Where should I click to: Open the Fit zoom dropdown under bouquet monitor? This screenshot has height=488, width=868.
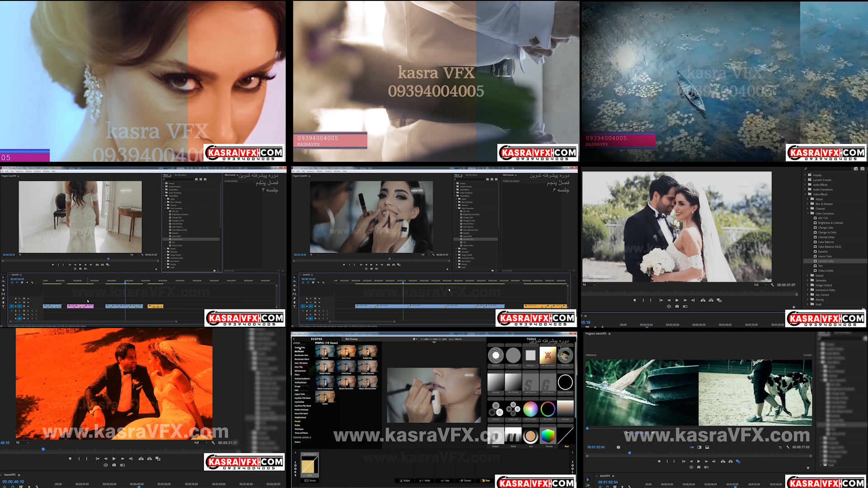click(x=589, y=285)
